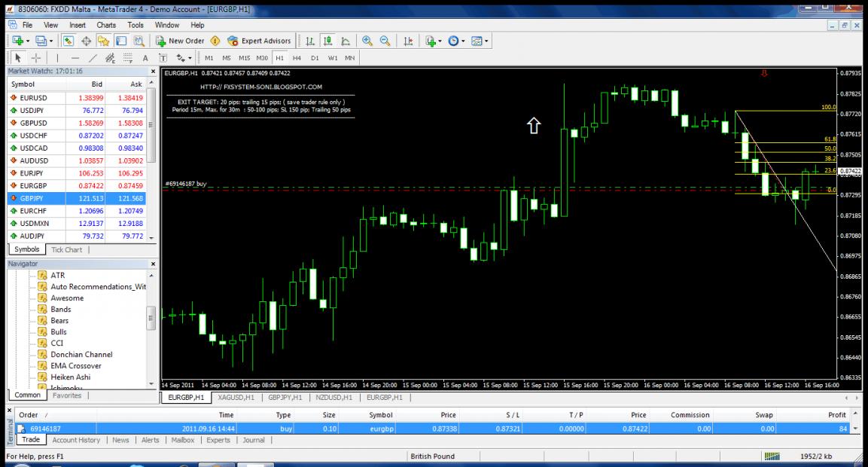Zoom out on the chart with magnifier

(x=385, y=41)
